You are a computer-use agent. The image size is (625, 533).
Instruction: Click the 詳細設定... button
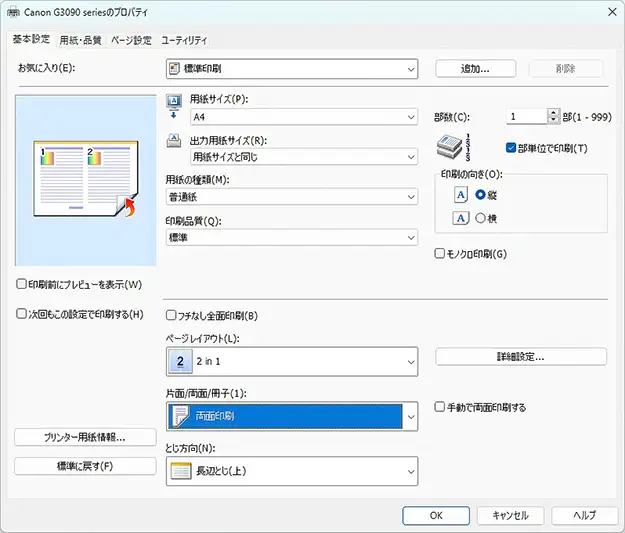pyautogui.click(x=521, y=357)
